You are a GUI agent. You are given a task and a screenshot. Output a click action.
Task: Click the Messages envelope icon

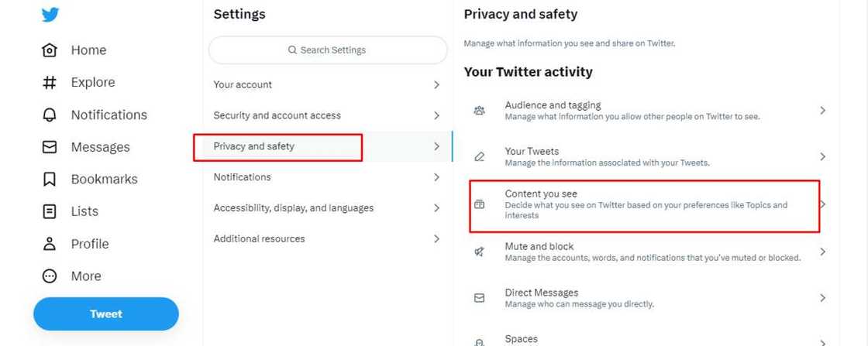tap(50, 147)
